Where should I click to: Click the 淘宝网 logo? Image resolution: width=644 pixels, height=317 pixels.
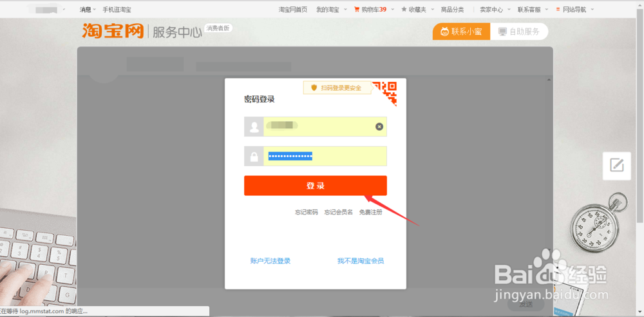pyautogui.click(x=113, y=31)
